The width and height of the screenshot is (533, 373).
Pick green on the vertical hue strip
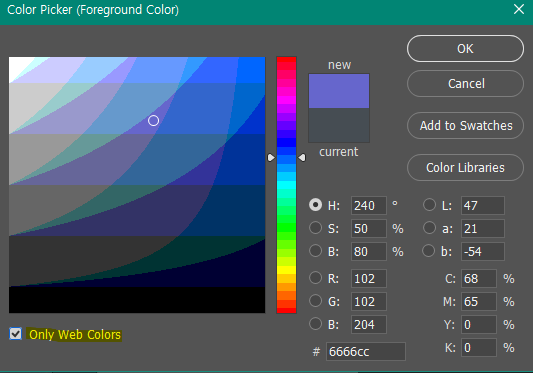point(286,227)
